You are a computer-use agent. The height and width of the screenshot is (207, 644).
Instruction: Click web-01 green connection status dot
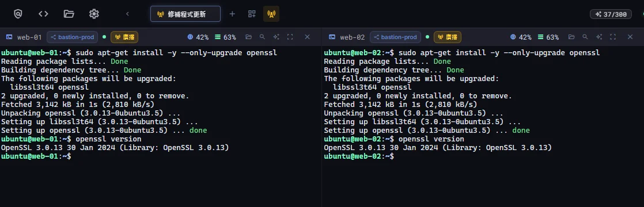(x=104, y=37)
